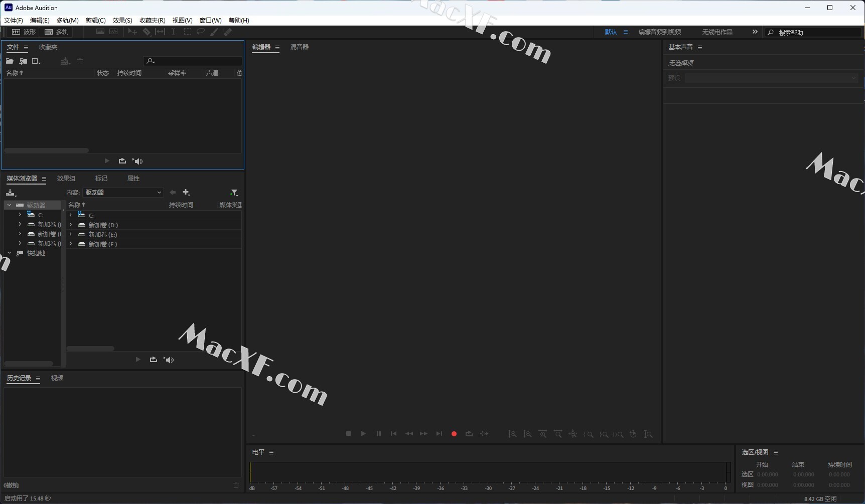
Task: Expand C: drive in left tree
Action: coord(20,215)
